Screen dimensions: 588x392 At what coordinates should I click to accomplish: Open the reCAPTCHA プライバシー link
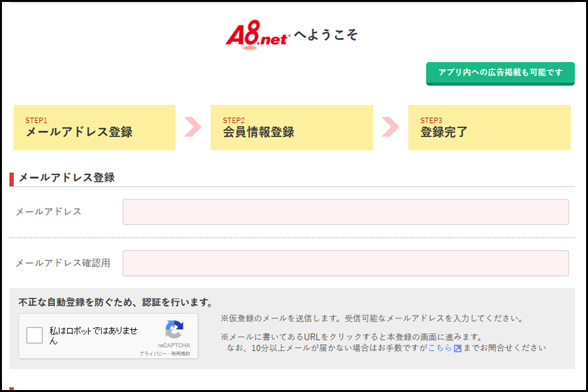pyautogui.click(x=153, y=353)
